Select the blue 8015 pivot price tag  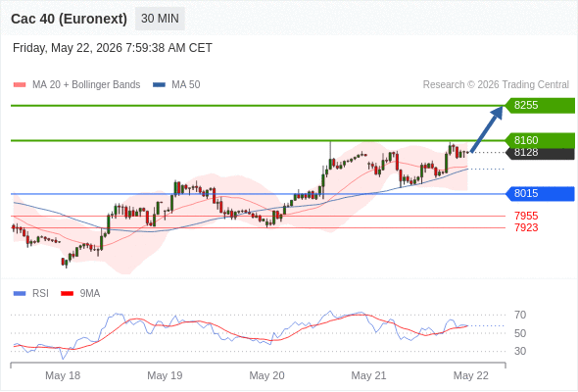coord(540,194)
